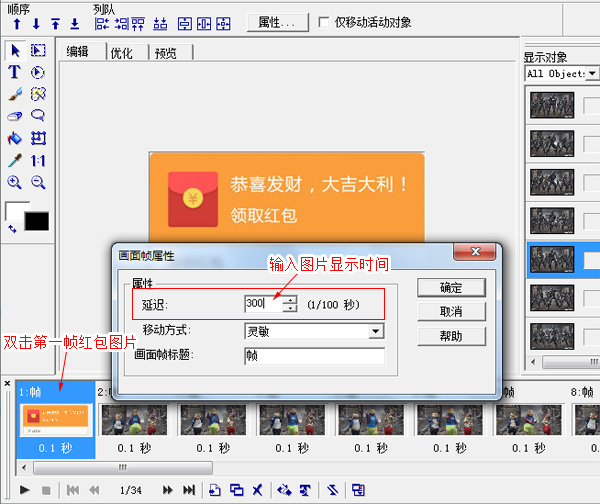
Task: Click the add frame icon
Action: (215, 490)
